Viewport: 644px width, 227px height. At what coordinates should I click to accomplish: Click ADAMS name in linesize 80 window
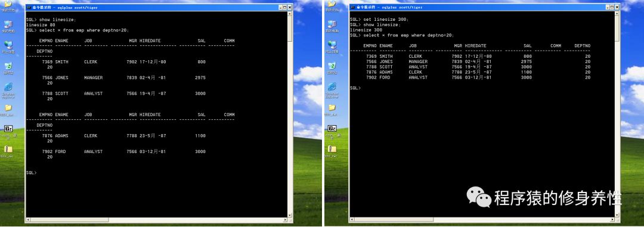pyautogui.click(x=61, y=136)
